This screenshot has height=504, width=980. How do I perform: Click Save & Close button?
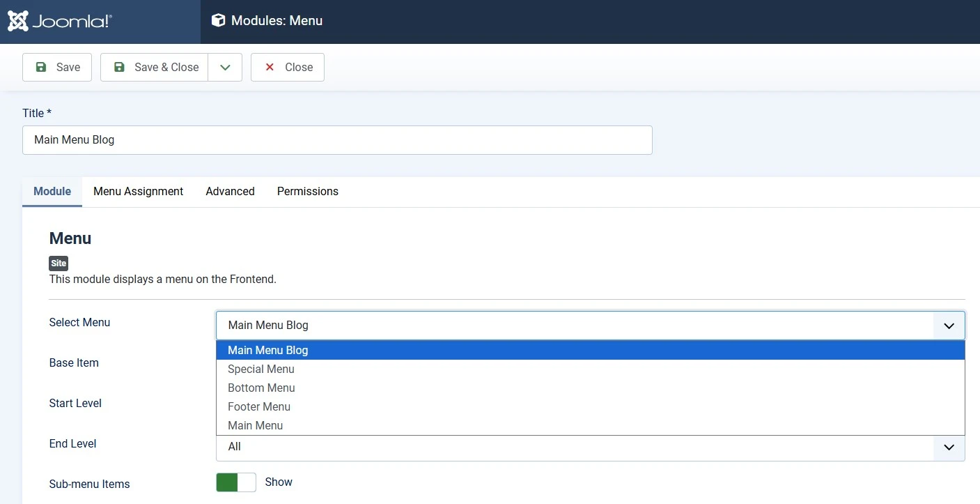(x=155, y=68)
